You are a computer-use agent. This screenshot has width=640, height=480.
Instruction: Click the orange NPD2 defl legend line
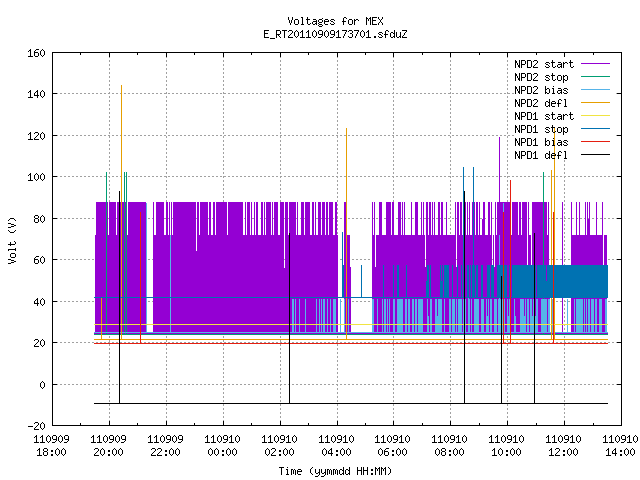(x=595, y=103)
